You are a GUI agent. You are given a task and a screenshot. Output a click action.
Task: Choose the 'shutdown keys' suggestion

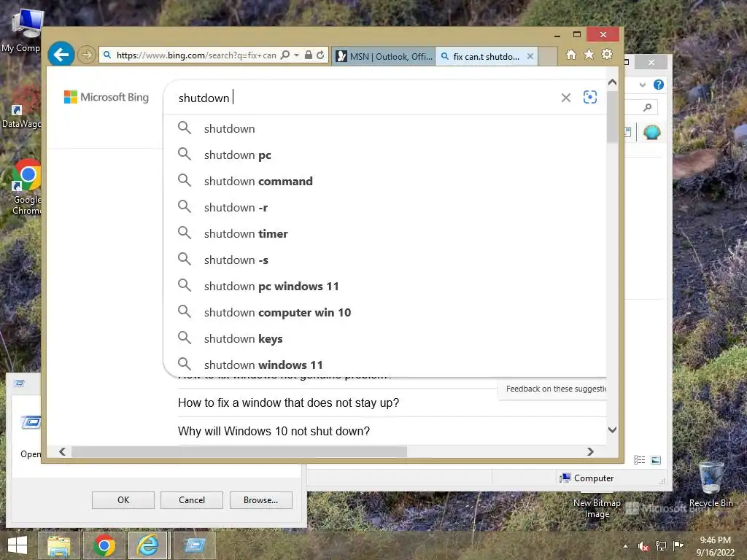point(385,338)
